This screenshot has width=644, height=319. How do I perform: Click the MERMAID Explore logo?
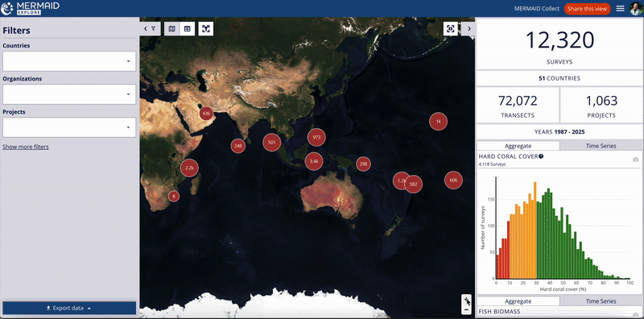coord(31,8)
